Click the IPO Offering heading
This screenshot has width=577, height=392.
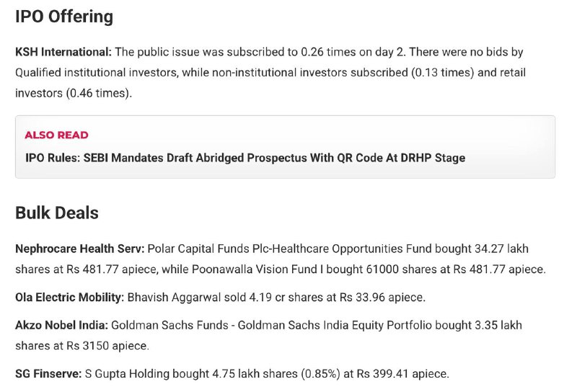(64, 17)
